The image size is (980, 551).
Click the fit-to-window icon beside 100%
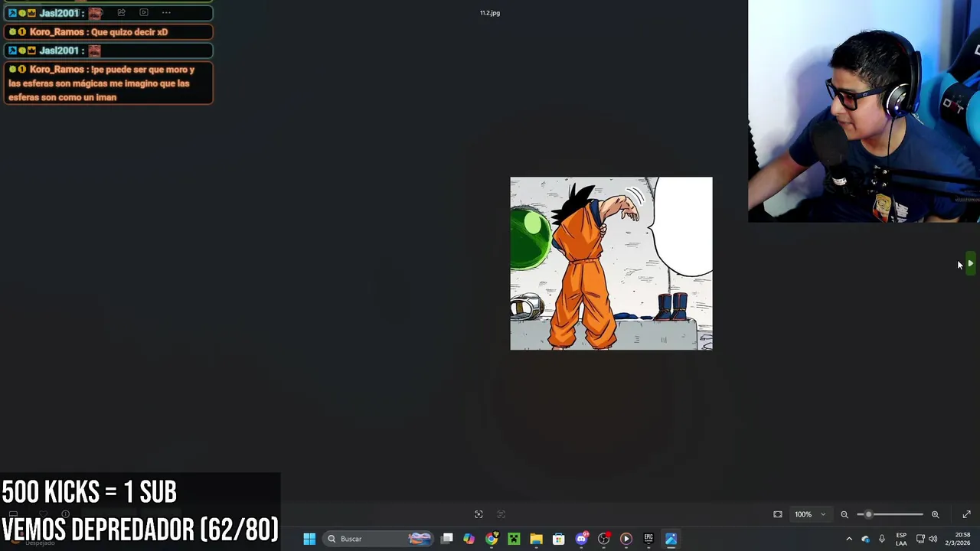778,514
